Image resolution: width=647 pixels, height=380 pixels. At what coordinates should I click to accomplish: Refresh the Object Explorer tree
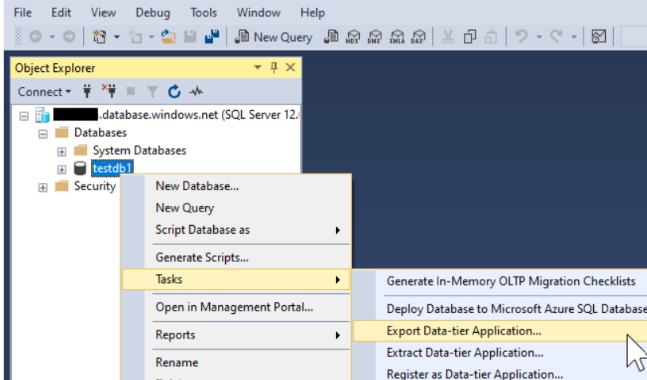coord(174,91)
